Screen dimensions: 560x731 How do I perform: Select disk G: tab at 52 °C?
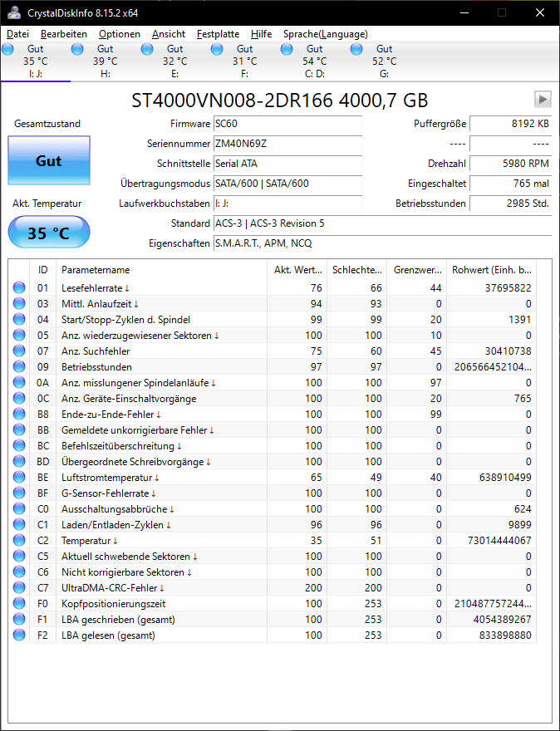(x=385, y=61)
